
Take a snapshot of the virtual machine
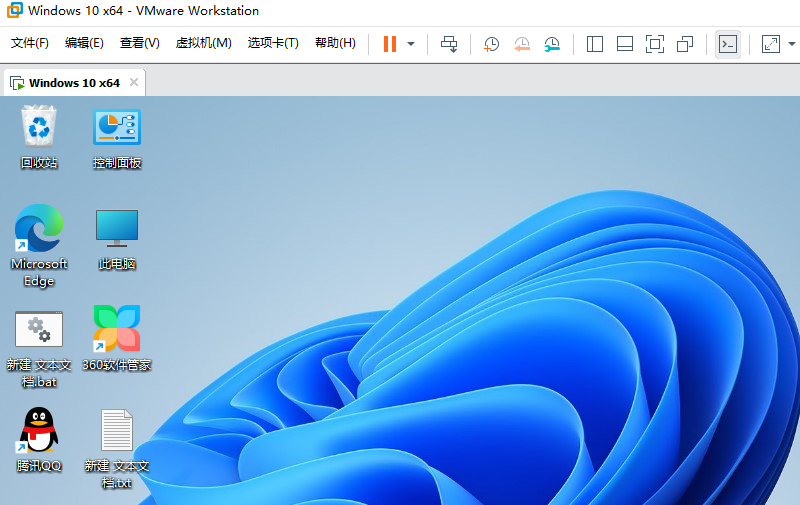pyautogui.click(x=491, y=44)
